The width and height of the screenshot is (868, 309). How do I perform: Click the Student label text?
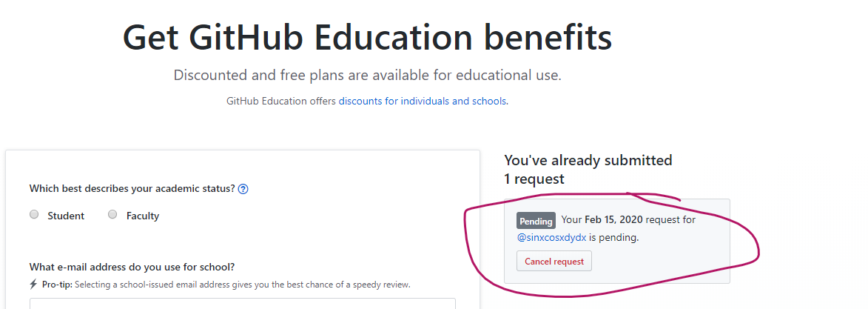point(66,216)
